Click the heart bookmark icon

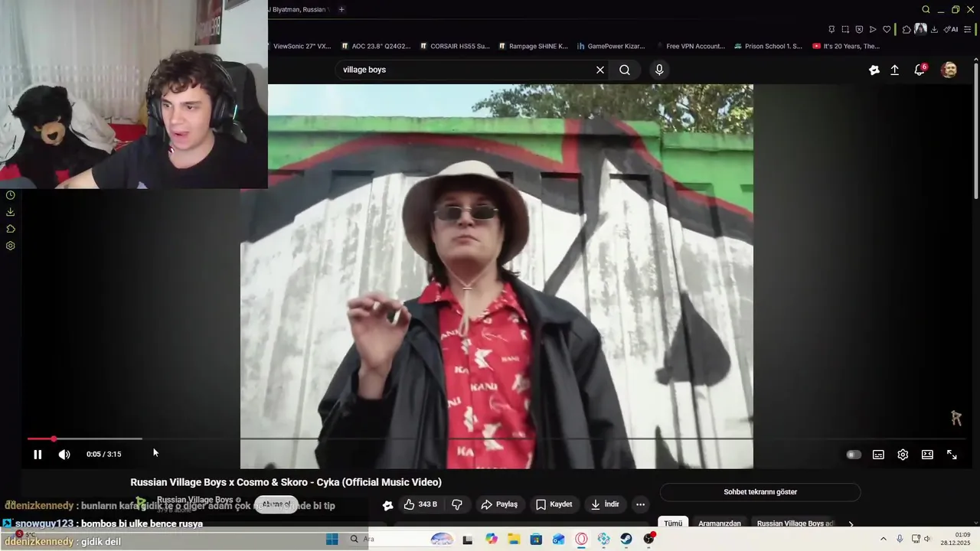(x=887, y=29)
